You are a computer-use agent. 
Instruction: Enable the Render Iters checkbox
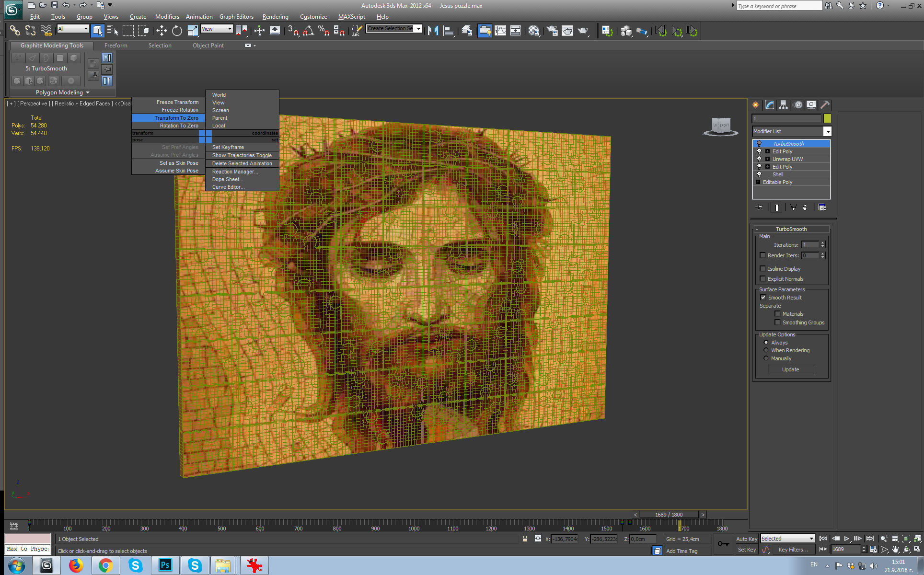pyautogui.click(x=763, y=255)
